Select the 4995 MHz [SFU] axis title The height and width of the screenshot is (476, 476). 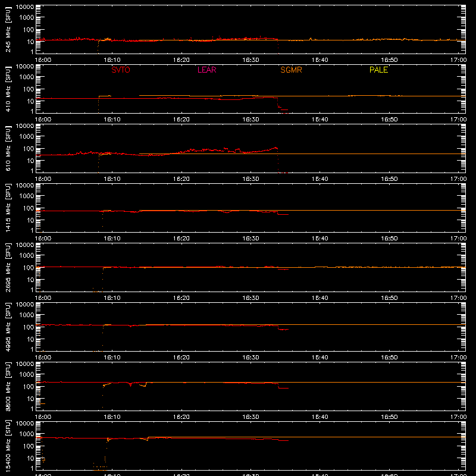click(x=8, y=327)
